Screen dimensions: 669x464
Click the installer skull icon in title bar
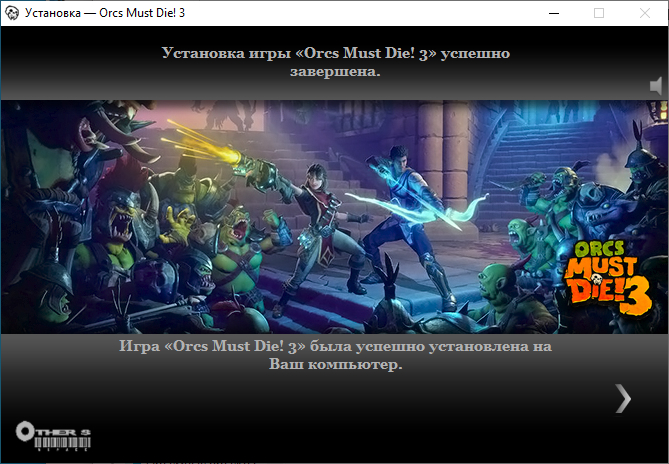(12, 13)
